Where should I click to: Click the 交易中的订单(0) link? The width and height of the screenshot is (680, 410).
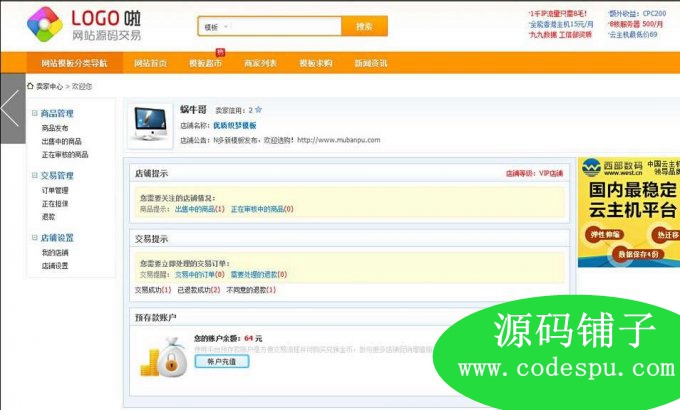[200, 275]
